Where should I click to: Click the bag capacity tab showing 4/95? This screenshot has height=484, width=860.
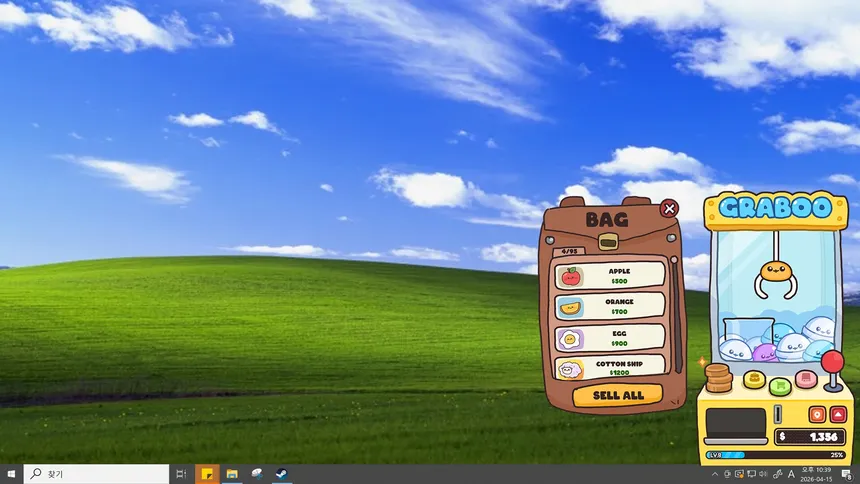coord(569,251)
